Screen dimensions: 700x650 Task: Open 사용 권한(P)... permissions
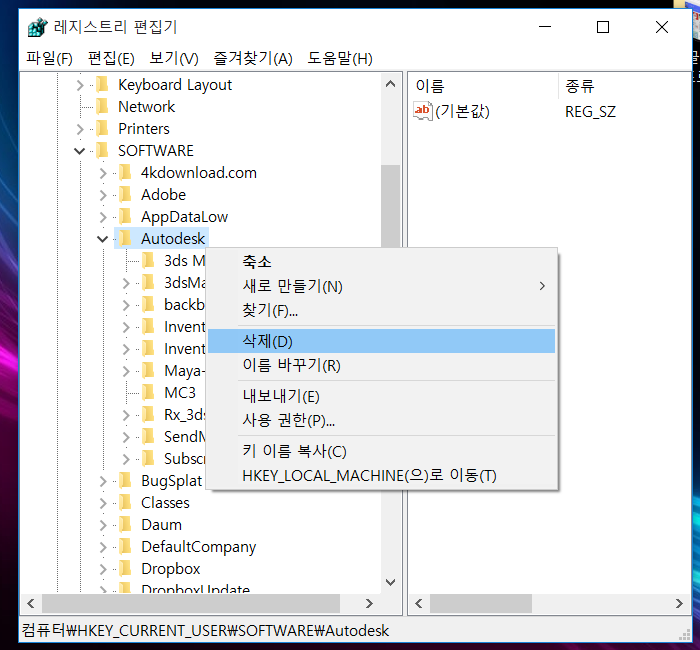click(x=382, y=420)
